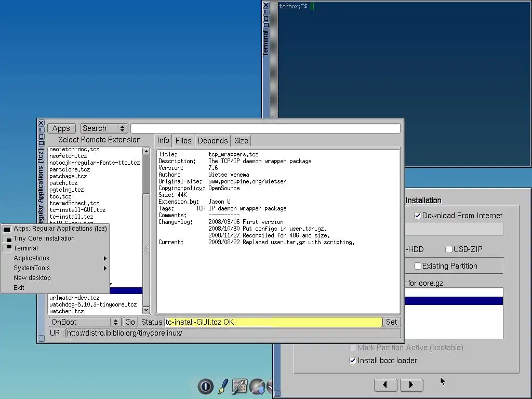Click the extension list scroll-down arrow
The height and width of the screenshot is (399, 532).
(x=146, y=310)
